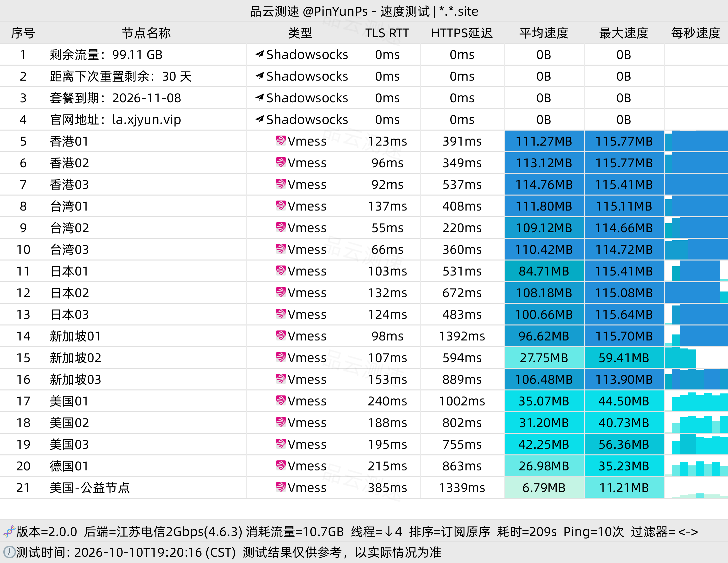Image resolution: width=728 pixels, height=563 pixels.
Task: Click the HTTPS delay value 1392ms
Action: pos(462,336)
